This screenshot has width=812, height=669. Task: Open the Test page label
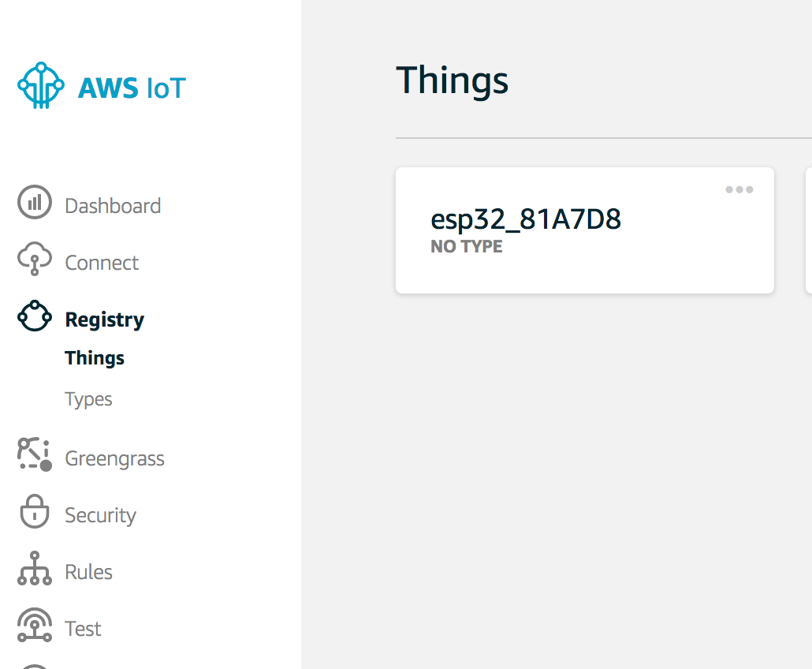pyautogui.click(x=83, y=629)
